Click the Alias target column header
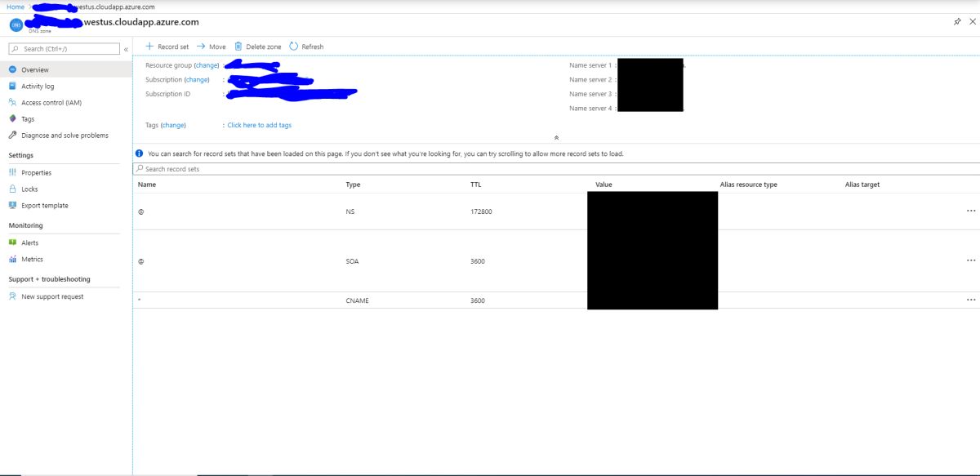Image resolution: width=980 pixels, height=476 pixels. 862,185
